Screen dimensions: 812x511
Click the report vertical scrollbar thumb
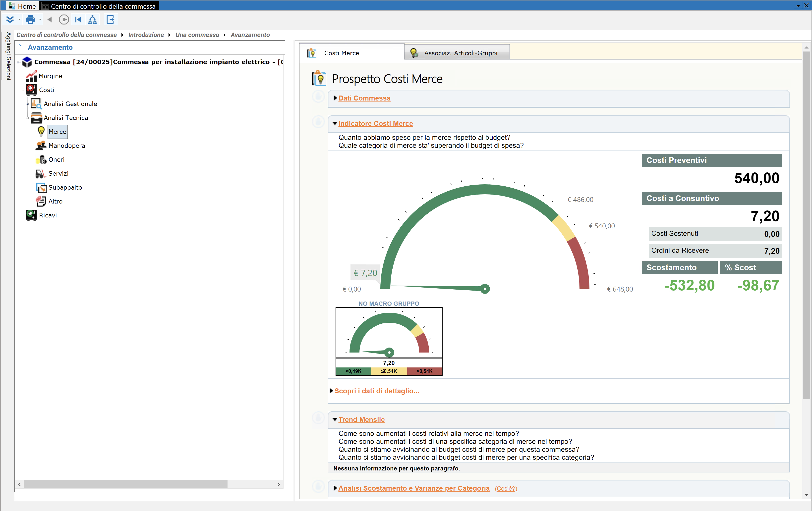(806, 225)
